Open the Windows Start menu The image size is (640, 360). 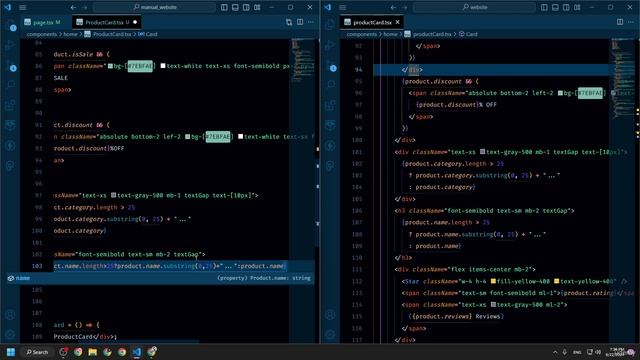pyautogui.click(x=11, y=352)
